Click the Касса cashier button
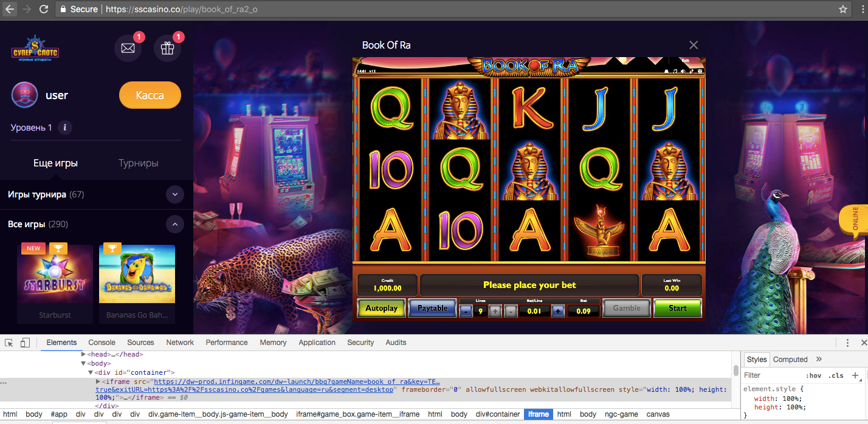The image size is (868, 424). click(150, 95)
